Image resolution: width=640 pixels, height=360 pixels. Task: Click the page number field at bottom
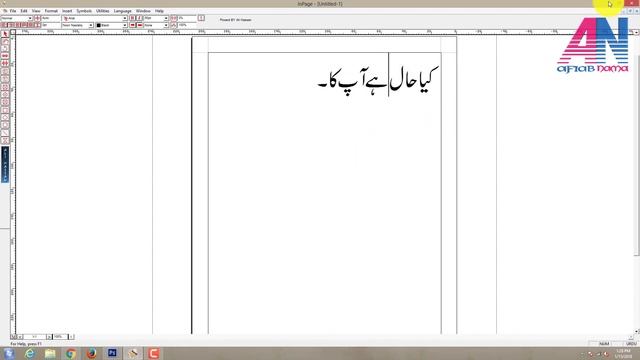35,337
